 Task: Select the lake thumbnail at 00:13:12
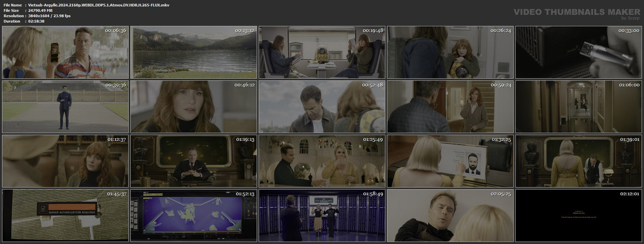pos(194,52)
